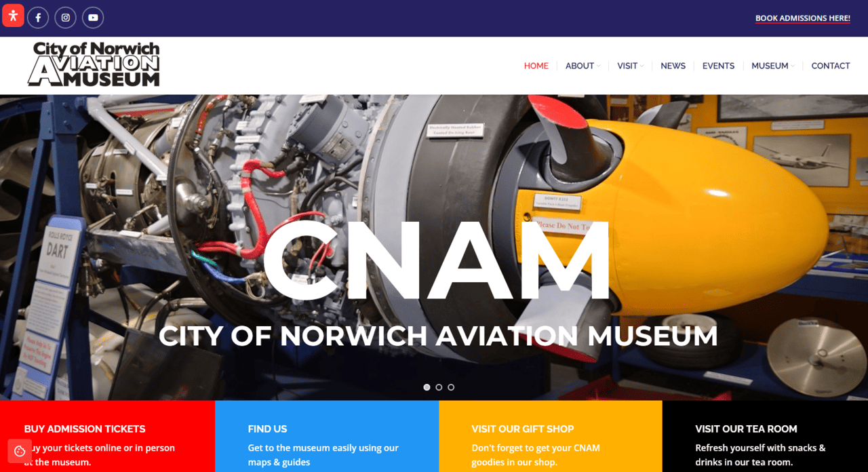
Task: Switch to the second slider dot
Action: click(x=439, y=387)
